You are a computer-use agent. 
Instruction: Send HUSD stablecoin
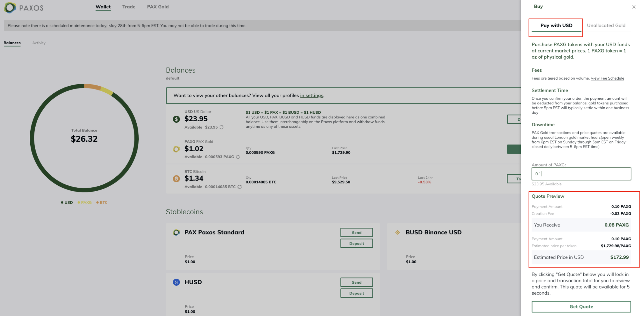357,282
